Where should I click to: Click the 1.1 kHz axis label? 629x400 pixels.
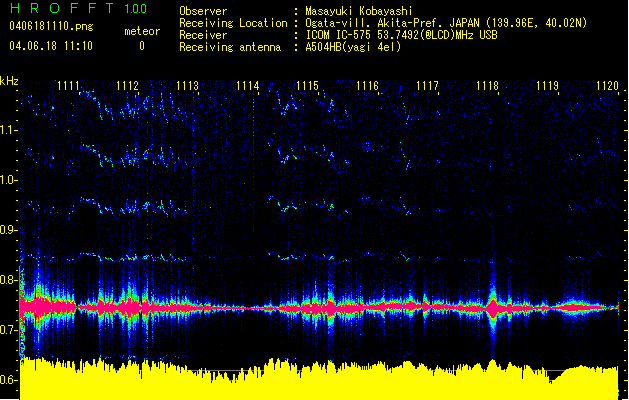click(8, 130)
